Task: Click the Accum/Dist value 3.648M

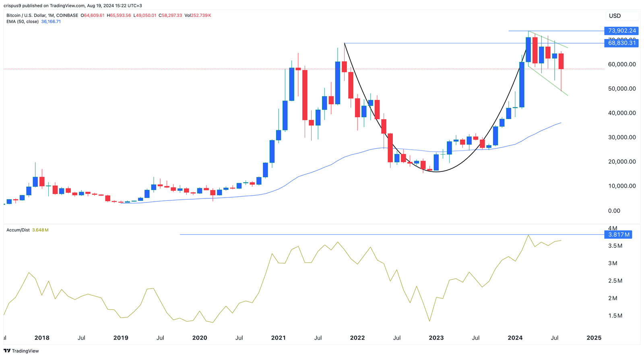Action: 40,230
